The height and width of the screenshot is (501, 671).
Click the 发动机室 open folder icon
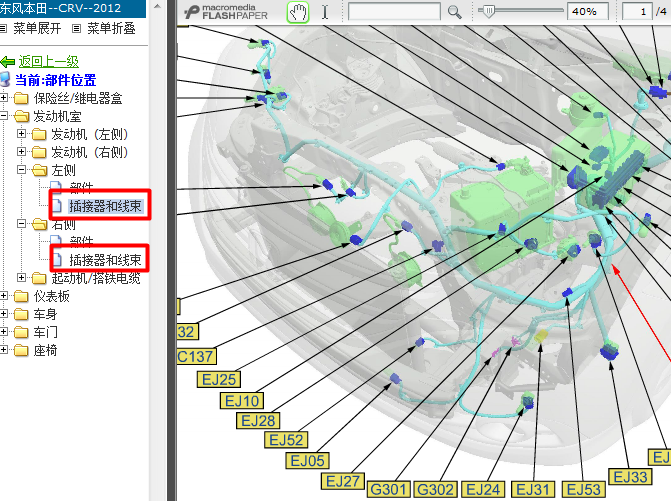click(21, 116)
